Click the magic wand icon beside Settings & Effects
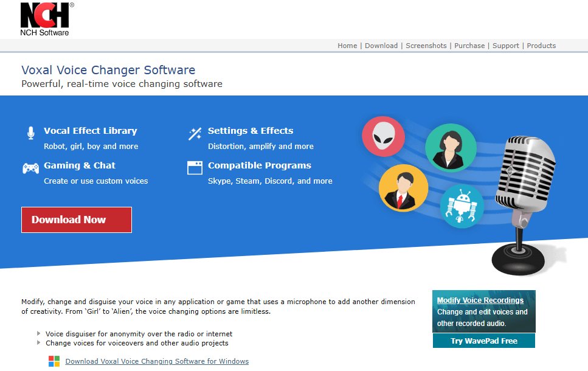Screen dimensions: 588x371 pos(195,133)
